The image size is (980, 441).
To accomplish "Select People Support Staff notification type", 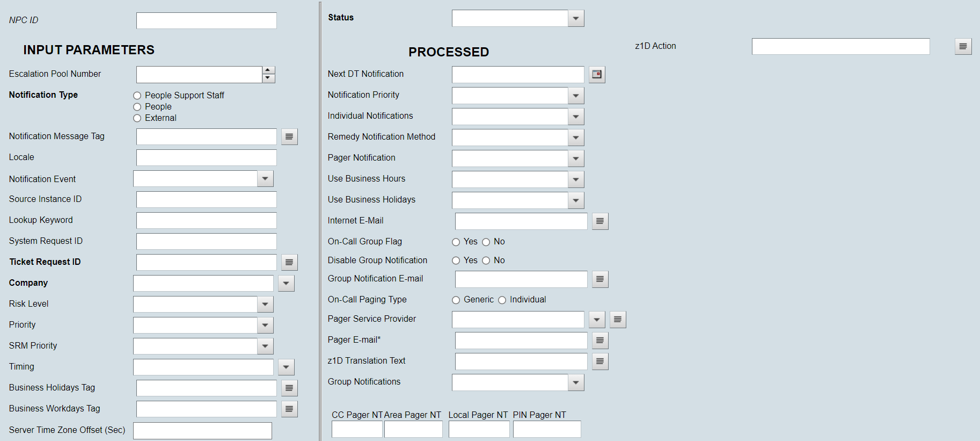I will 137,96.
